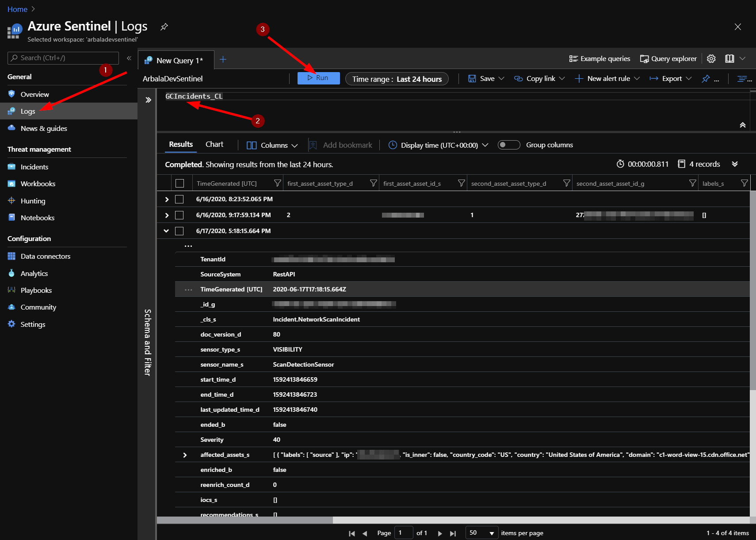Filter the TimeGenerated column
This screenshot has width=756, height=540.
pos(278,183)
